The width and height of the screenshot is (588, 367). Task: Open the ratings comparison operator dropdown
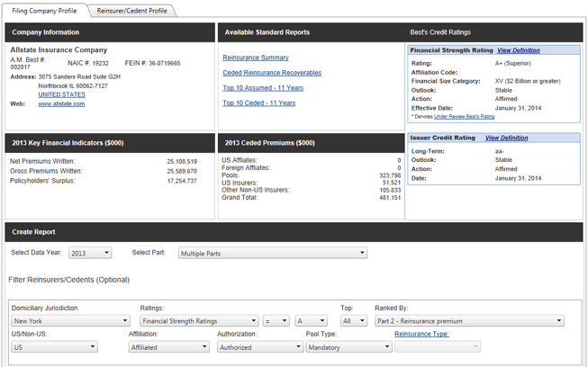click(x=276, y=321)
